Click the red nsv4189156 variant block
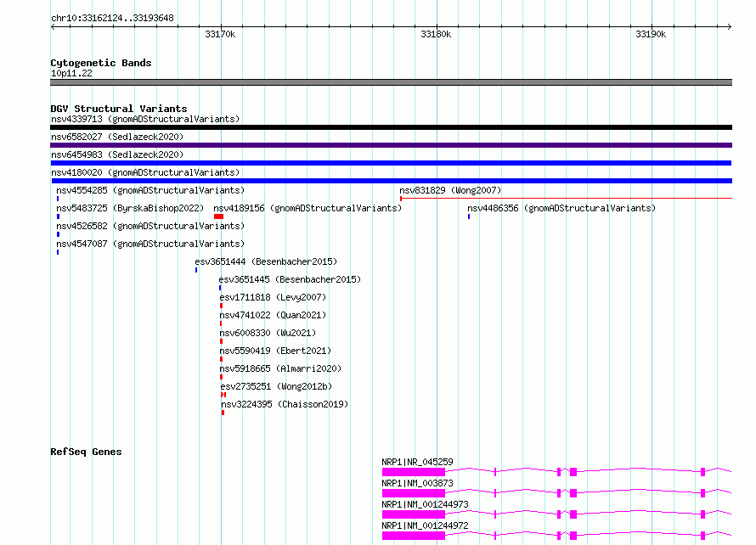The width and height of the screenshot is (756, 545). [x=218, y=216]
